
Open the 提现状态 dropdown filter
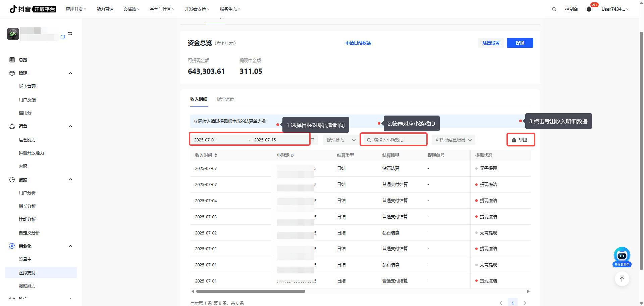341,140
